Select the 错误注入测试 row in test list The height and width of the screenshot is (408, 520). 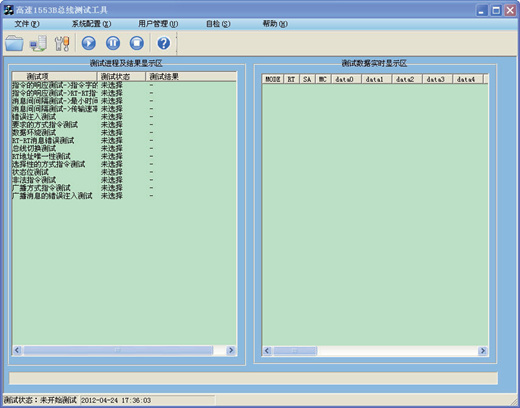click(124, 117)
